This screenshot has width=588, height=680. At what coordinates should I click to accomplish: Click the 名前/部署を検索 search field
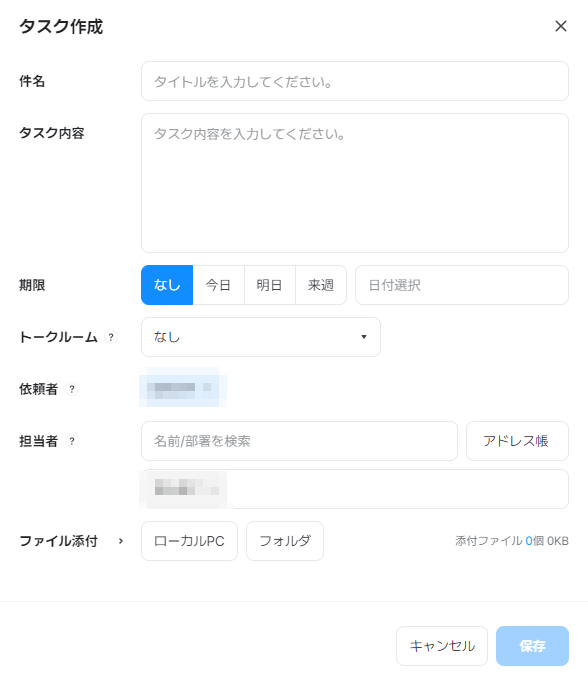(x=299, y=441)
